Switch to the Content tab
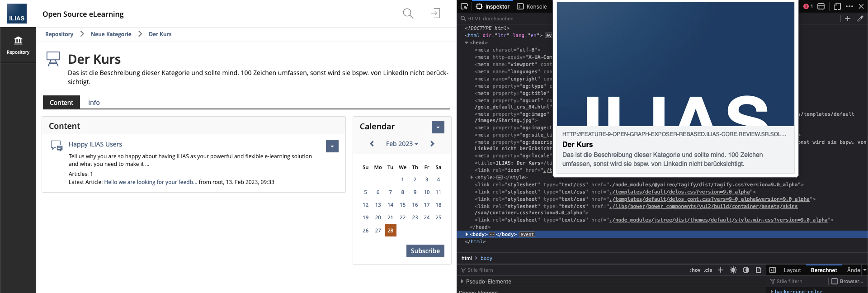The image size is (868, 293). click(61, 103)
